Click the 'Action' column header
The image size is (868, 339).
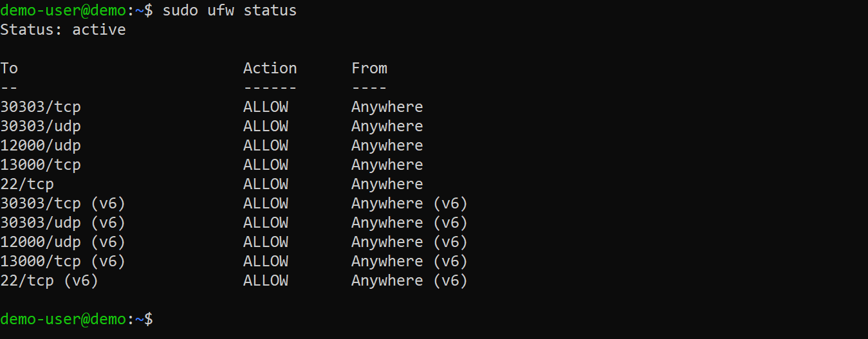[x=270, y=68]
